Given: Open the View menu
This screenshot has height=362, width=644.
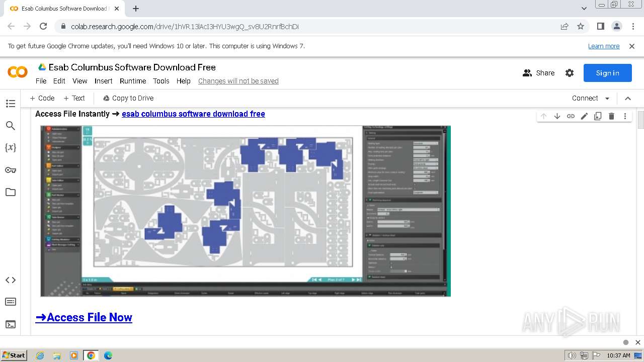Looking at the screenshot, I should (x=80, y=81).
